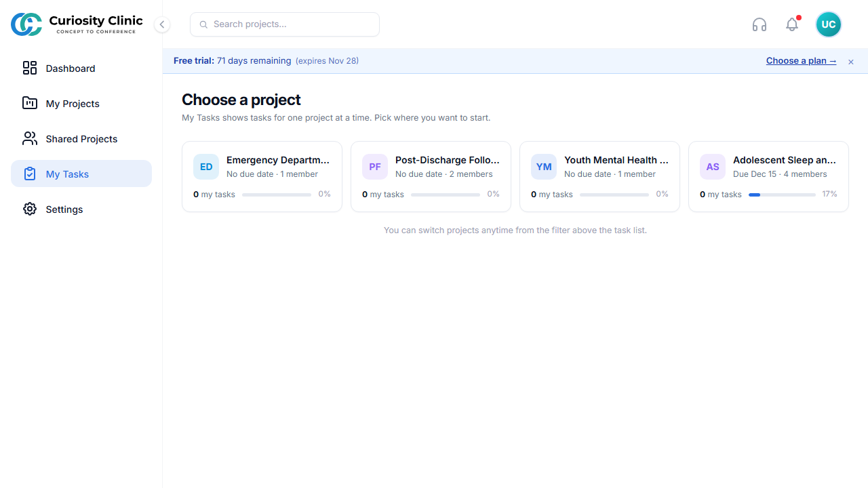Click the My Tasks clipboard icon
This screenshot has height=488, width=868.
click(30, 174)
